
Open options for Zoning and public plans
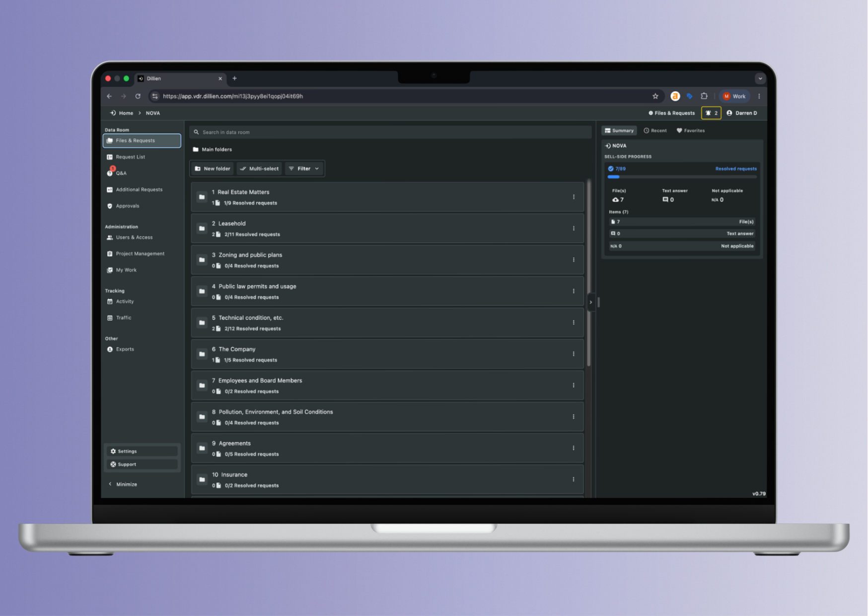(x=574, y=260)
